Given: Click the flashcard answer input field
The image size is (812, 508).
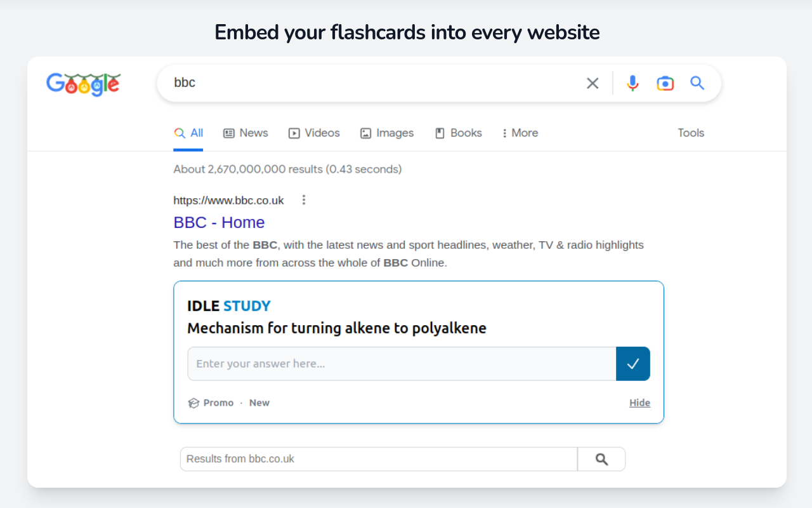Looking at the screenshot, I should click(x=402, y=364).
